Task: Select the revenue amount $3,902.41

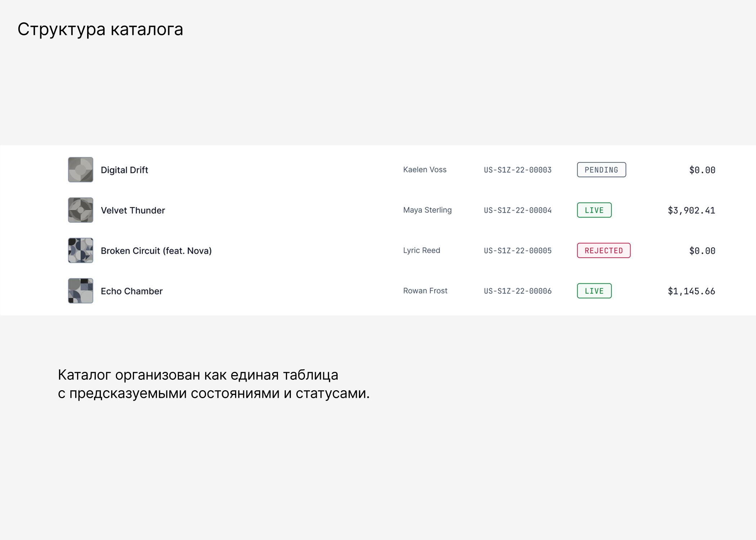Action: [692, 210]
